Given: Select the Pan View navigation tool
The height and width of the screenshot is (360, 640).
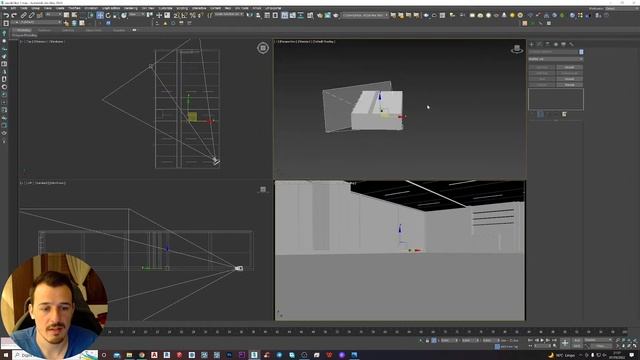Looking at the screenshot, I should tap(623, 346).
